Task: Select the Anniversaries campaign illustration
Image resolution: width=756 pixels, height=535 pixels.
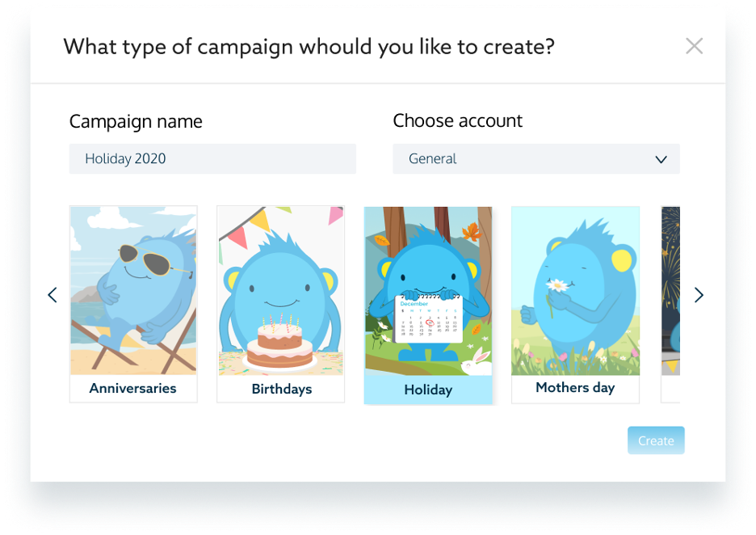Action: [133, 291]
